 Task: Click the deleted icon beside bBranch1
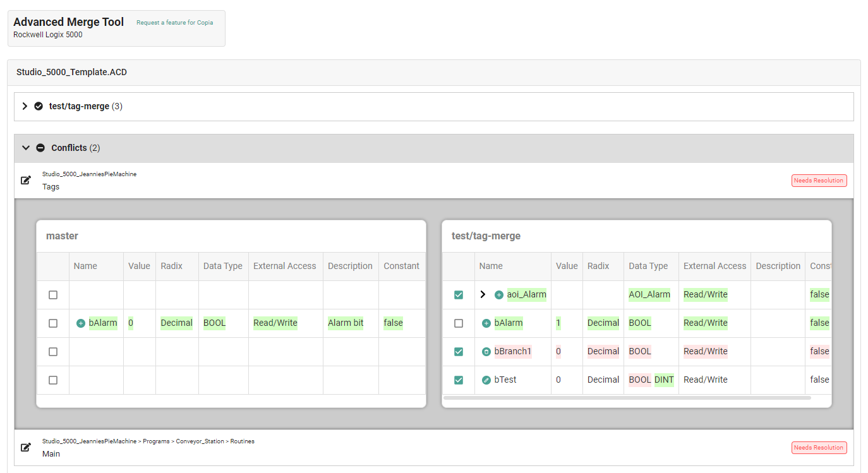point(486,352)
